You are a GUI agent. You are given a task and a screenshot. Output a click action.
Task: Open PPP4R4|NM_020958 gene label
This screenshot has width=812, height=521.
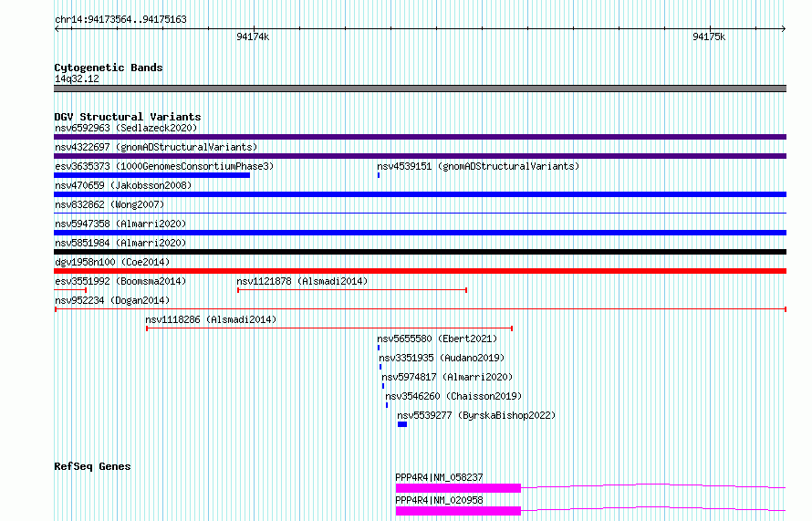point(439,500)
